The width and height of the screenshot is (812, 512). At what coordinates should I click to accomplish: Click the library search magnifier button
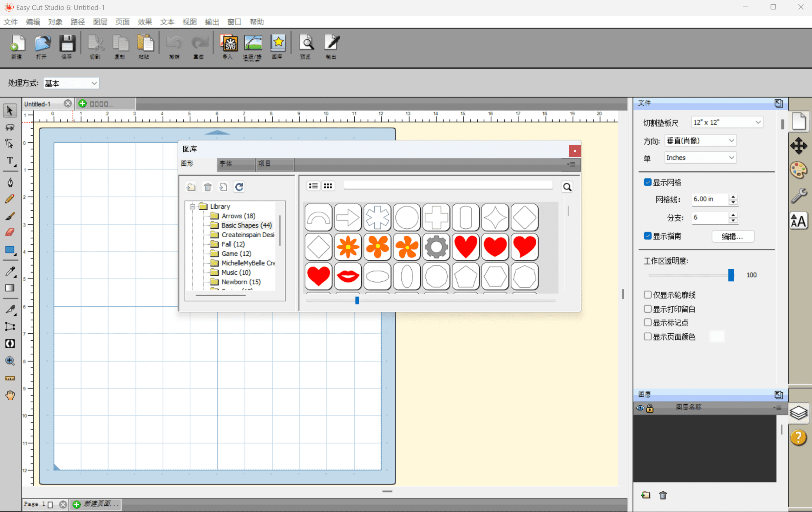567,187
